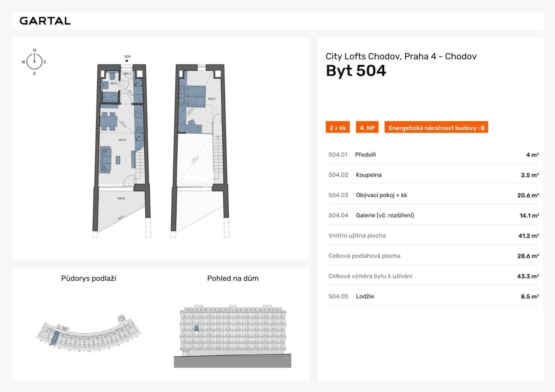Click the 4. NP orange tag

click(x=367, y=128)
